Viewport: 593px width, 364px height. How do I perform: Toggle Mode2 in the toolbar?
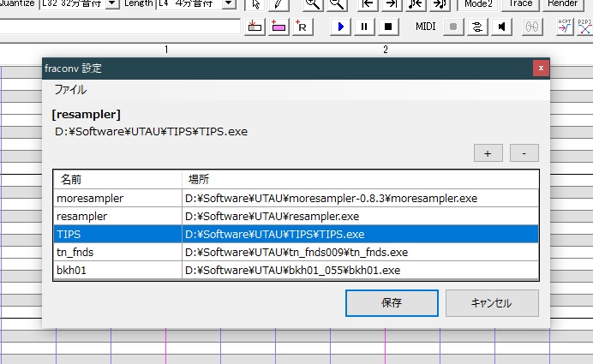[478, 3]
